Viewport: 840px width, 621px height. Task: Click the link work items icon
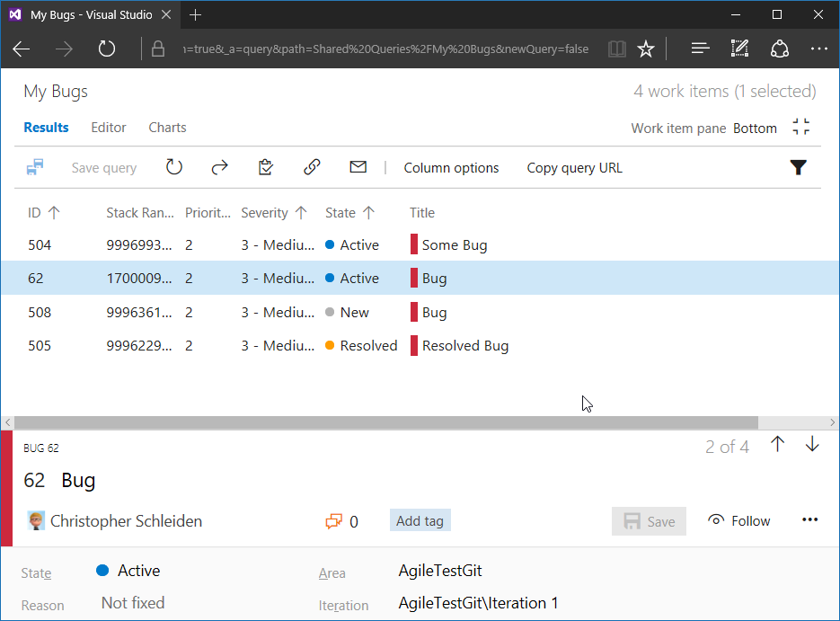point(312,167)
